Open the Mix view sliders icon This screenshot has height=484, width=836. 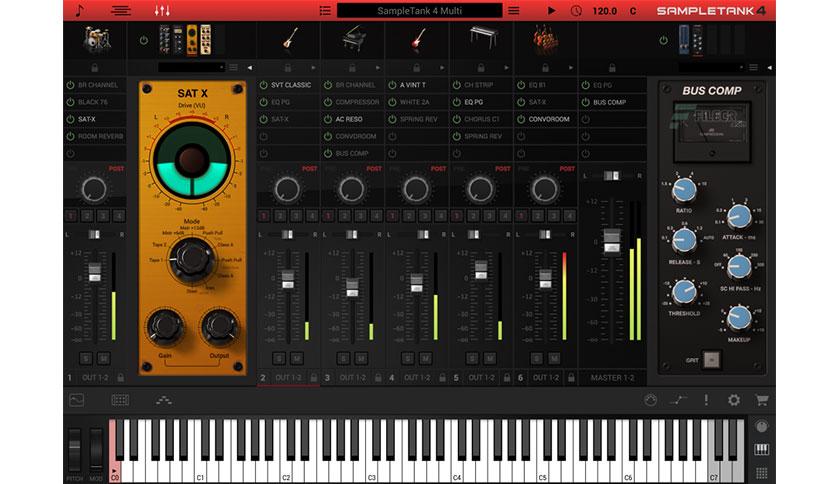[x=162, y=10]
